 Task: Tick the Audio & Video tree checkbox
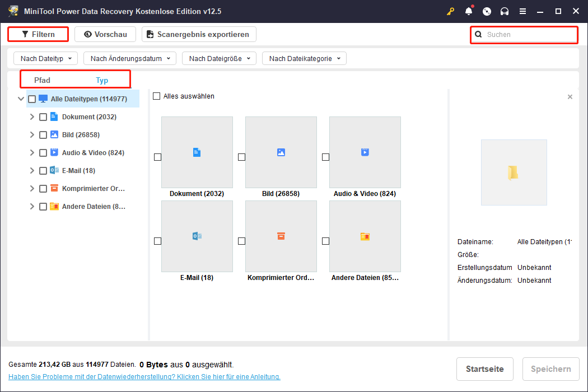(x=43, y=153)
